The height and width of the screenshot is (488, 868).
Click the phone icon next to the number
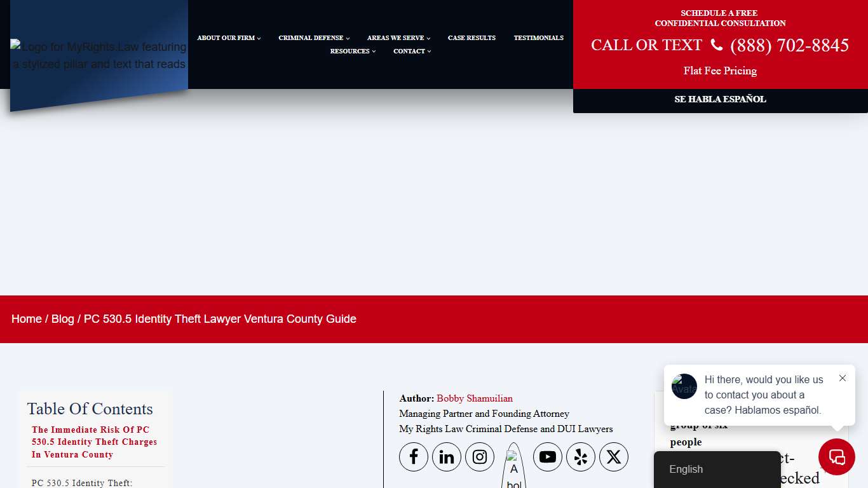717,45
